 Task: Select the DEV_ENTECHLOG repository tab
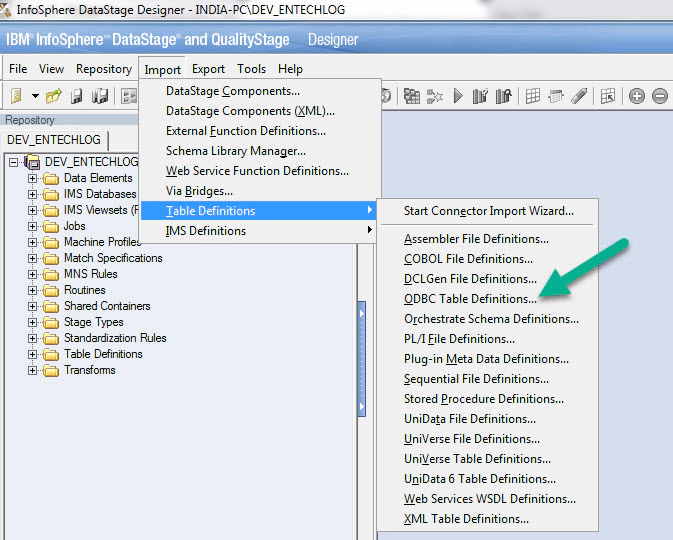tap(54, 140)
